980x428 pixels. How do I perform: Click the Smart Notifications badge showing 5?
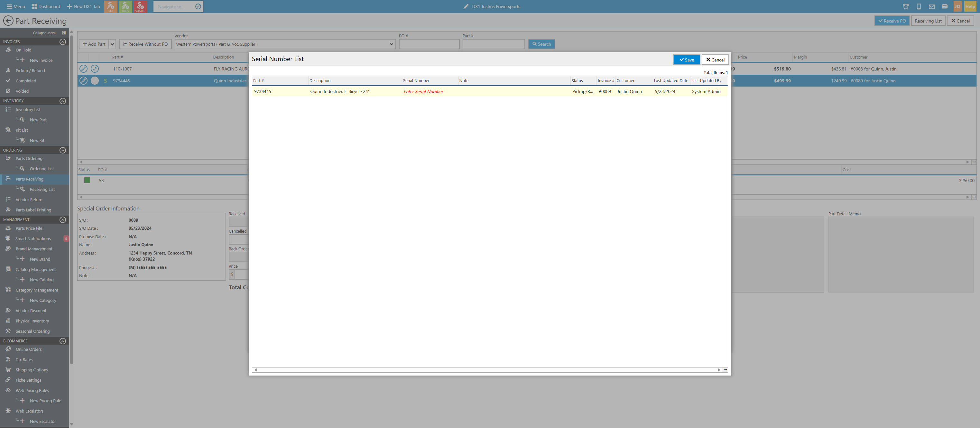[x=66, y=238]
